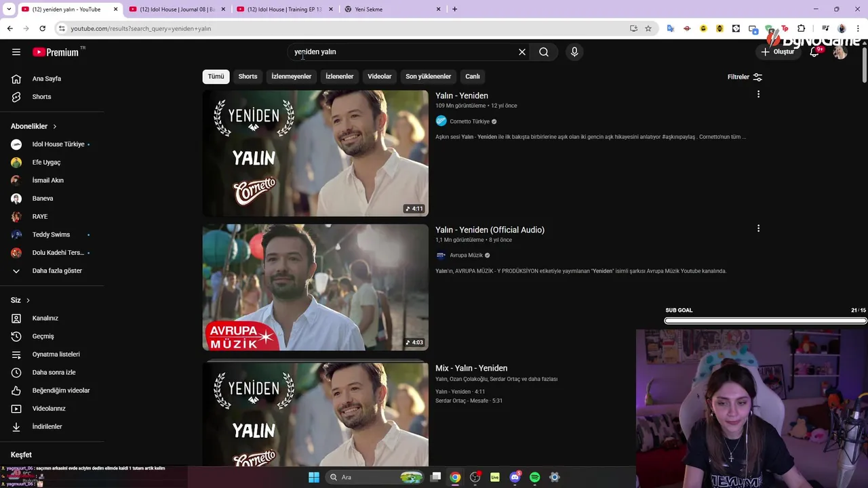Clear the search box with the X
The image size is (868, 488).
(x=522, y=52)
